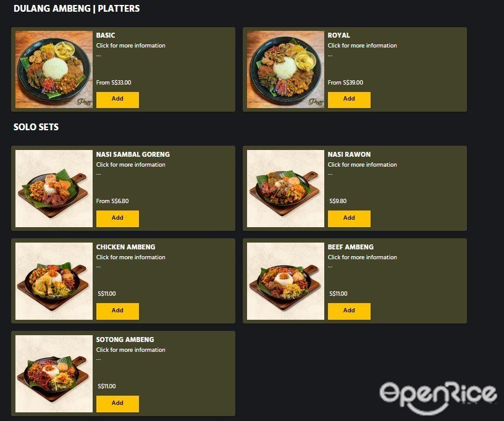View the Sotong Ambeng image
This screenshot has width=504, height=421.
coord(54,374)
